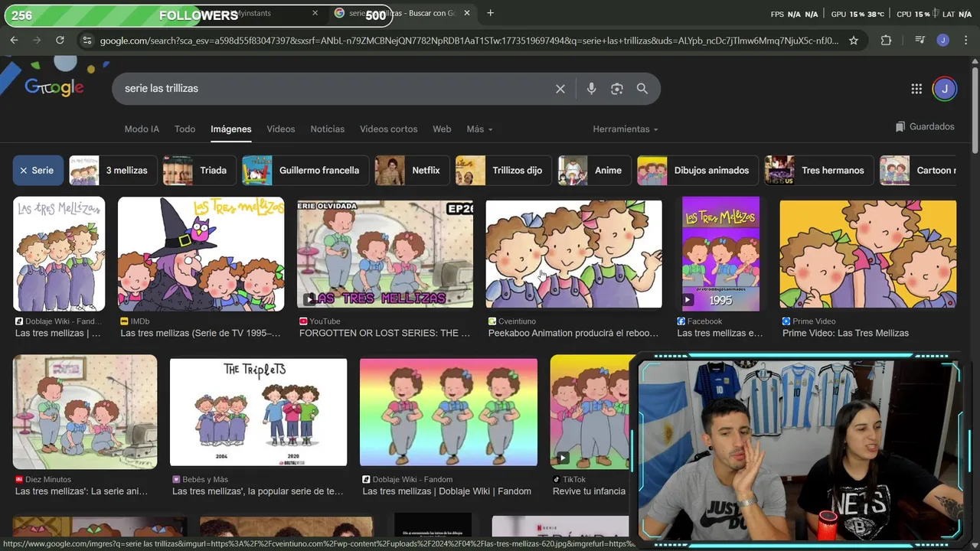The width and height of the screenshot is (980, 551).
Task: Switch to Modo IA tab
Action: [x=142, y=129]
